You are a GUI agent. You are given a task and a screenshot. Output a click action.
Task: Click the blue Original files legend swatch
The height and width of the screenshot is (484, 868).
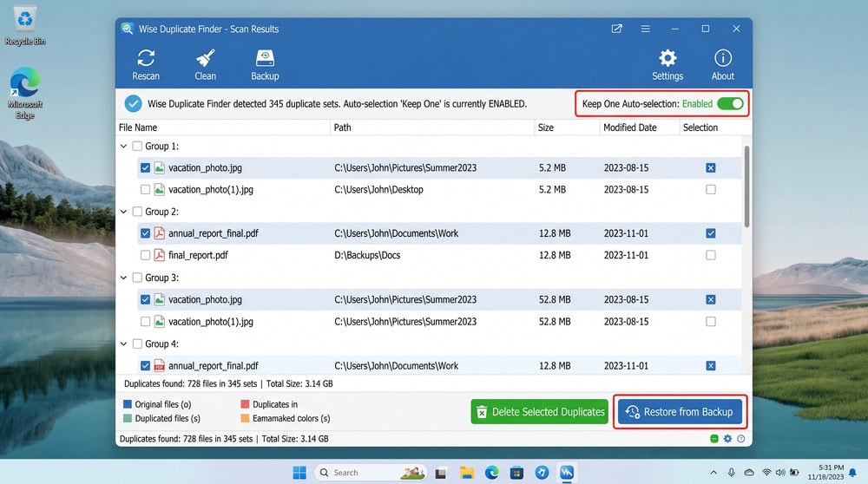(x=128, y=404)
